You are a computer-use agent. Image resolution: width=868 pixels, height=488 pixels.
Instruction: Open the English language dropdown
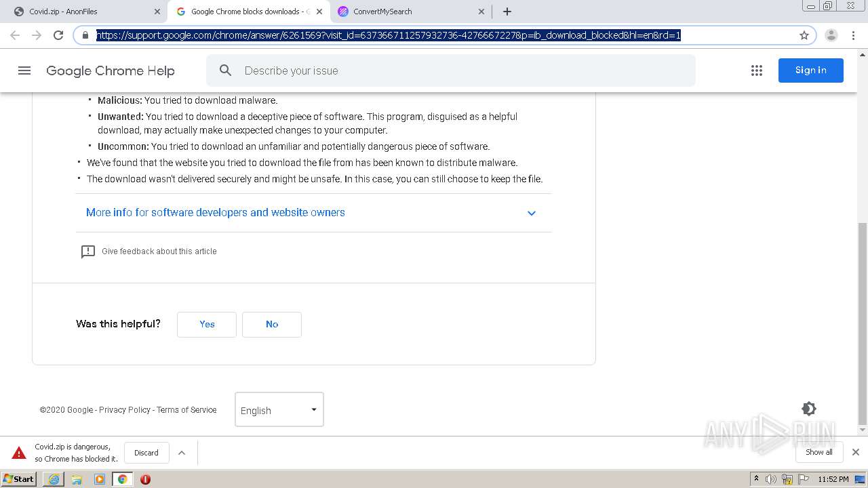279,409
